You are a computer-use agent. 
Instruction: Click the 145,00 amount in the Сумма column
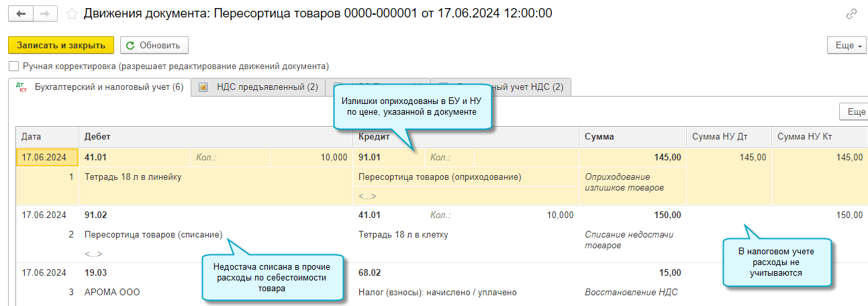pyautogui.click(x=666, y=158)
